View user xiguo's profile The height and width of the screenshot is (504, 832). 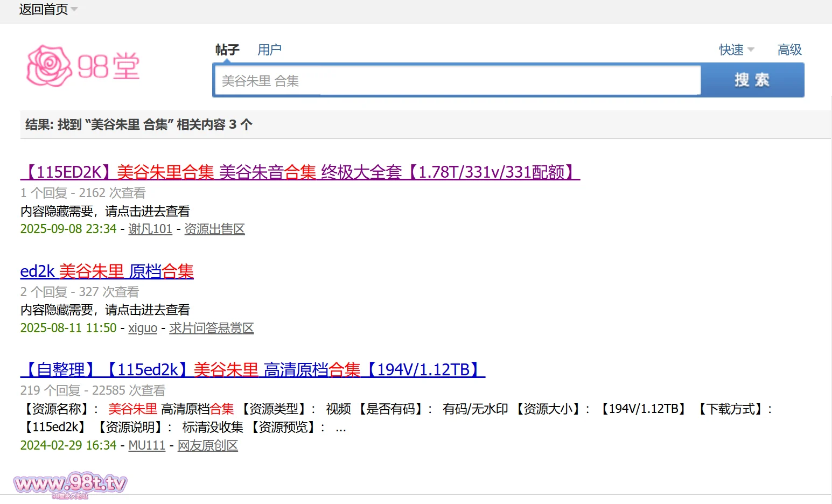pyautogui.click(x=143, y=328)
